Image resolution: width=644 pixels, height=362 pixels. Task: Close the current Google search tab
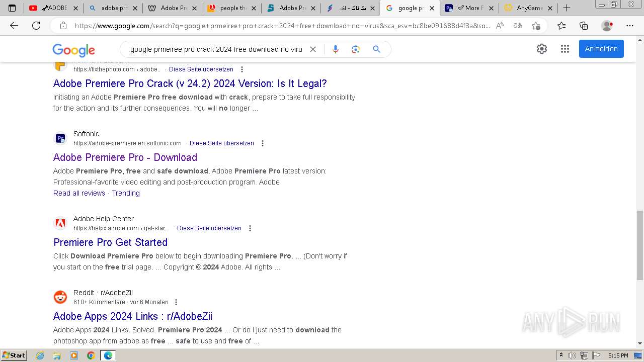432,8
